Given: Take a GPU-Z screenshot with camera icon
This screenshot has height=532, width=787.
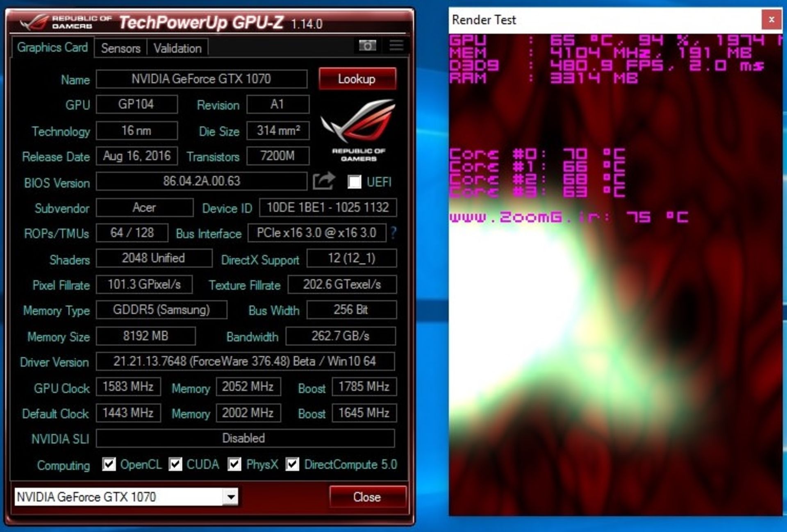Looking at the screenshot, I should pos(367,45).
